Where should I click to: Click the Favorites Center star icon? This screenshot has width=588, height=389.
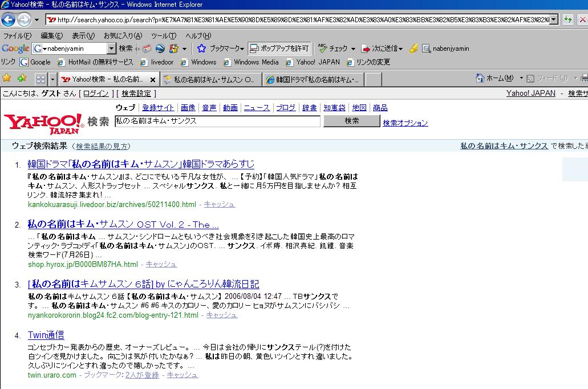pyautogui.click(x=7, y=78)
